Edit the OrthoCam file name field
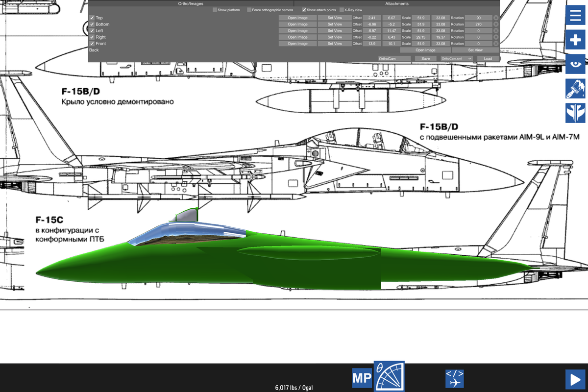The height and width of the screenshot is (392, 588). pos(394,58)
